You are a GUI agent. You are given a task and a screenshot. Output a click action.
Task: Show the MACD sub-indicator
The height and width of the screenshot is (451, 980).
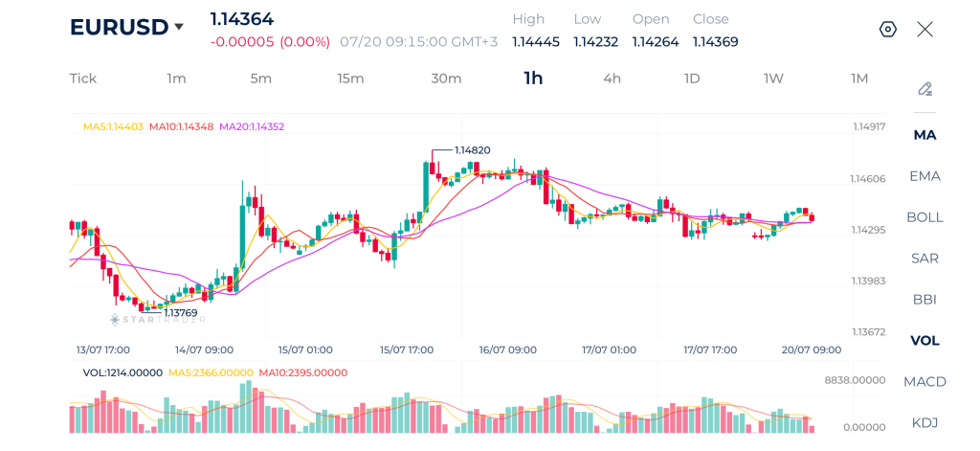coord(925,381)
